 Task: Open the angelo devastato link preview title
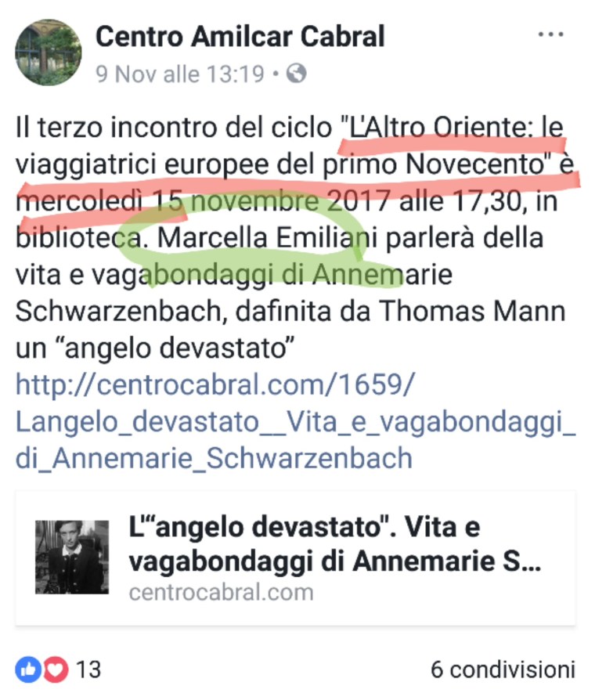335,543
